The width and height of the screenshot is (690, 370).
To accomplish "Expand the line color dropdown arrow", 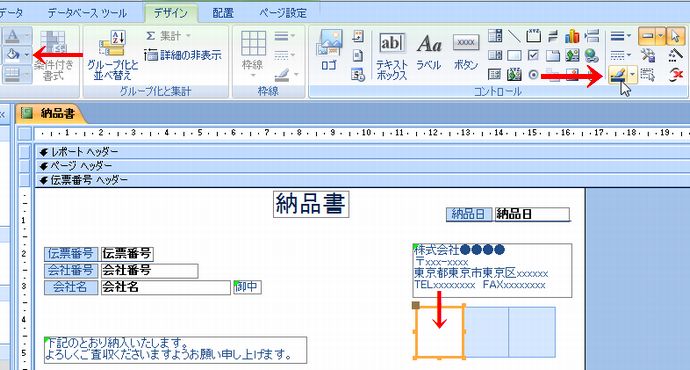I will click(x=632, y=75).
